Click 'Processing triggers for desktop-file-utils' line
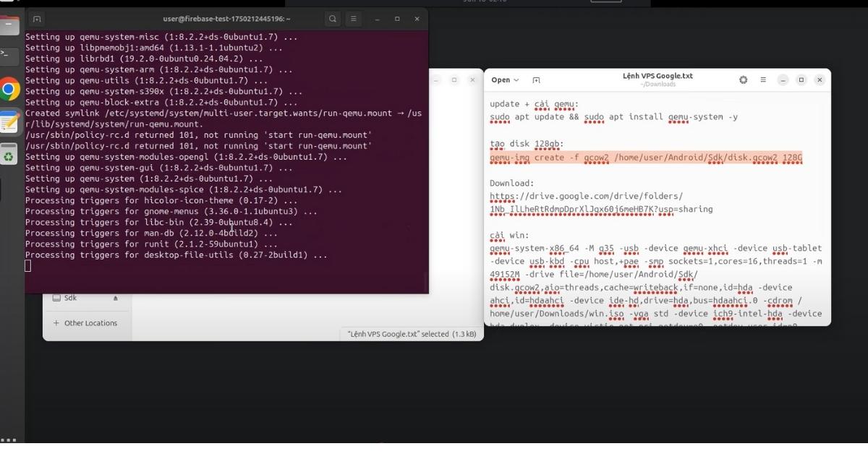The width and height of the screenshot is (868, 454). point(176,255)
